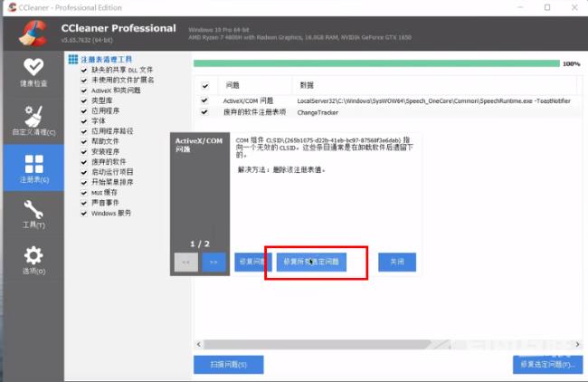Go to previous issue with << button
Viewport: 588px width, 382px height.
pos(186,262)
